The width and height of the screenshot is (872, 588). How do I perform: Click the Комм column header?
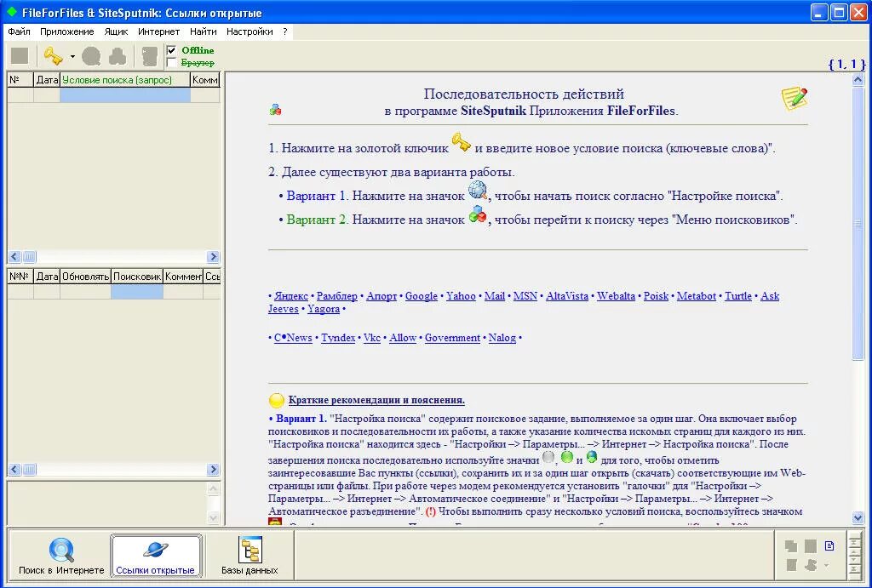[x=204, y=80]
